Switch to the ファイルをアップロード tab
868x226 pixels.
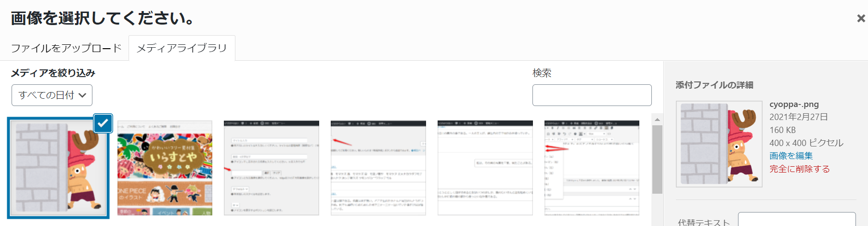[x=66, y=48]
